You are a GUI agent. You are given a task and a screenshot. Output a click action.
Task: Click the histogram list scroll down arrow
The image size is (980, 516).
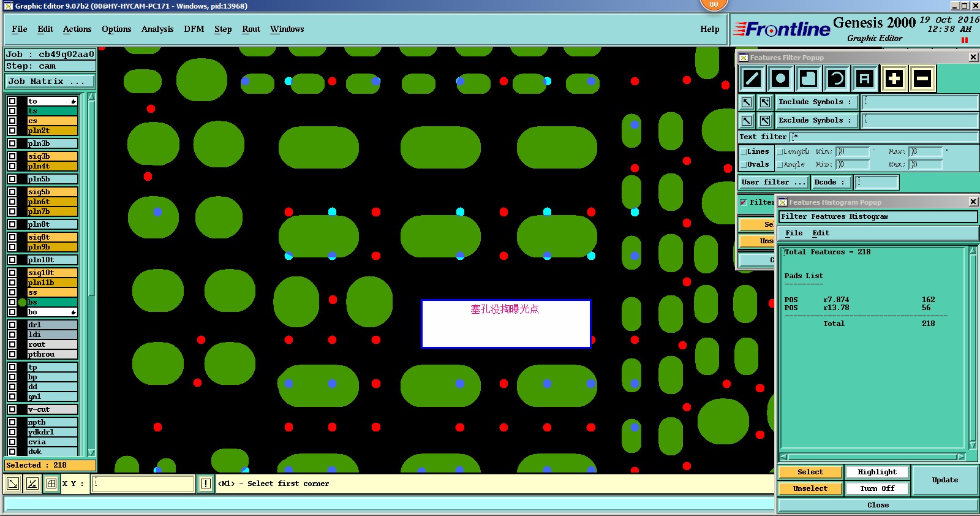pos(973,444)
